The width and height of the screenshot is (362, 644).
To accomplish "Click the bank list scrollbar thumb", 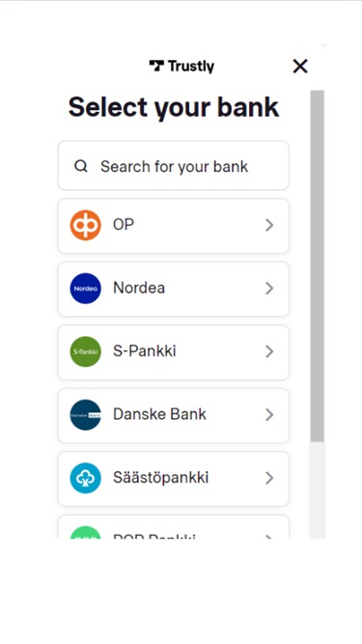I will click(318, 266).
